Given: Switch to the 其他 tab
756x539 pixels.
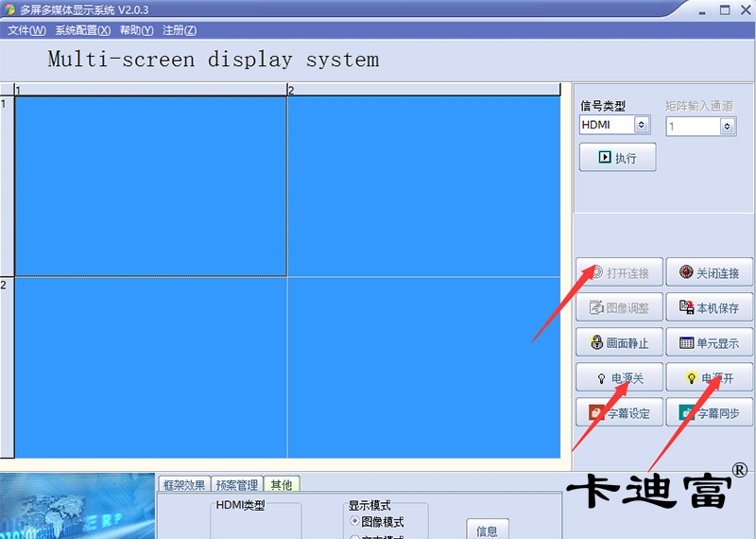Looking at the screenshot, I should 282,484.
